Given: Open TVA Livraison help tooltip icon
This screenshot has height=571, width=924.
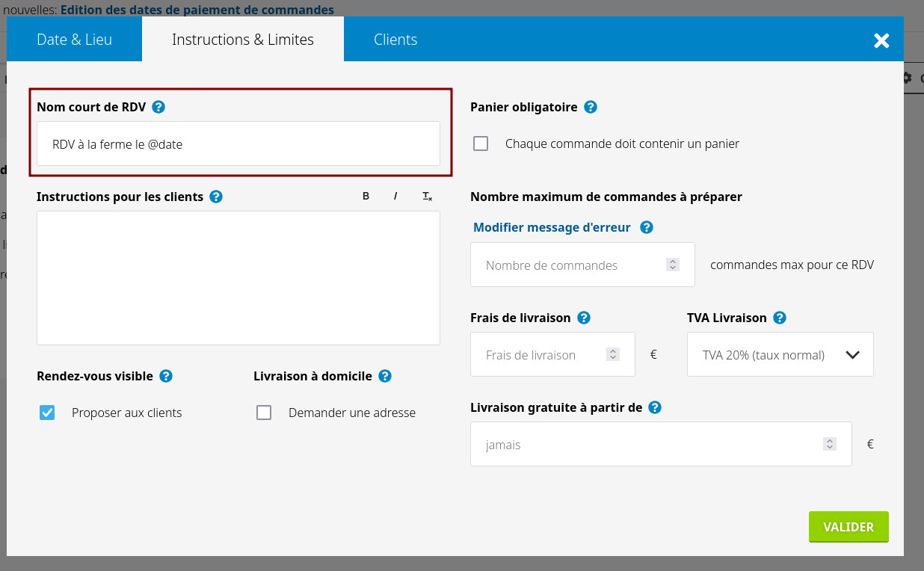Looking at the screenshot, I should 780,318.
